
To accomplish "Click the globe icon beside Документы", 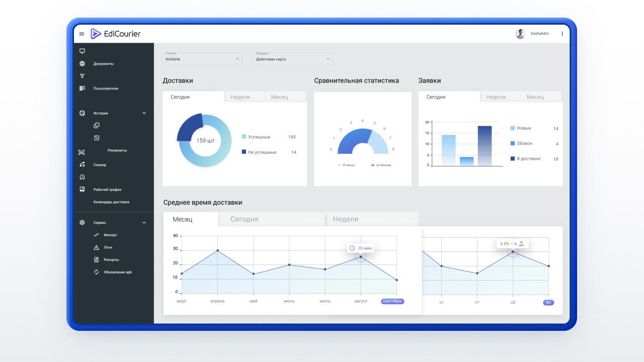I will (x=82, y=63).
